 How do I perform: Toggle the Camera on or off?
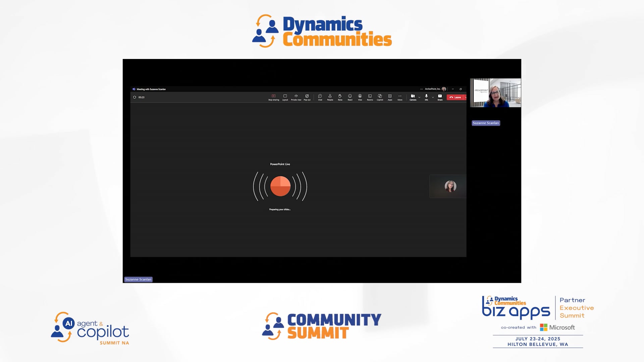coord(413,97)
